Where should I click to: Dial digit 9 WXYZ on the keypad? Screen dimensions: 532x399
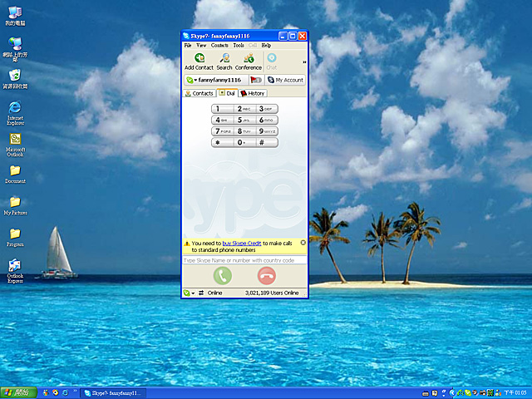pyautogui.click(x=267, y=131)
